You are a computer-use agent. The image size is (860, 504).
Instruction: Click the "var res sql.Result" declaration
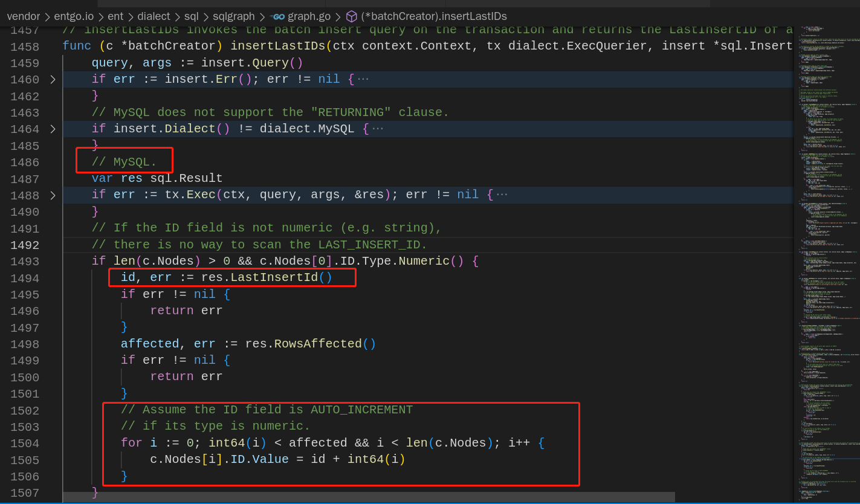tap(157, 179)
